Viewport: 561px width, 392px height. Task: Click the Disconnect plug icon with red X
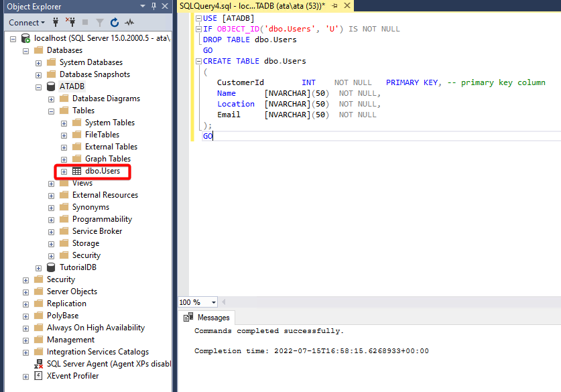click(70, 23)
